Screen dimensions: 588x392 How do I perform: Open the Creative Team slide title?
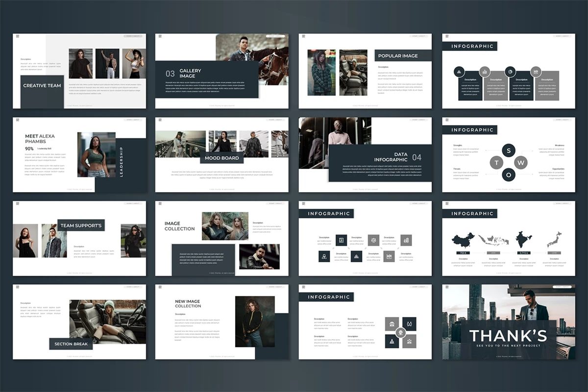click(x=42, y=86)
